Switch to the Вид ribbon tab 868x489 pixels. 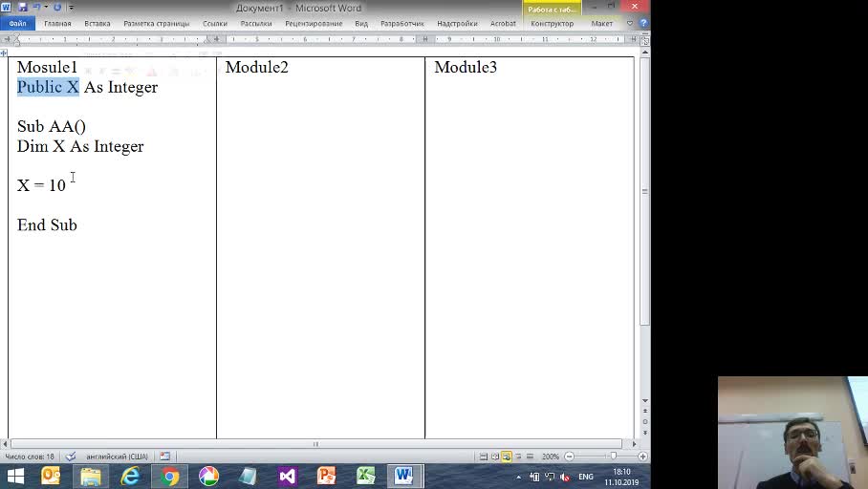click(361, 23)
